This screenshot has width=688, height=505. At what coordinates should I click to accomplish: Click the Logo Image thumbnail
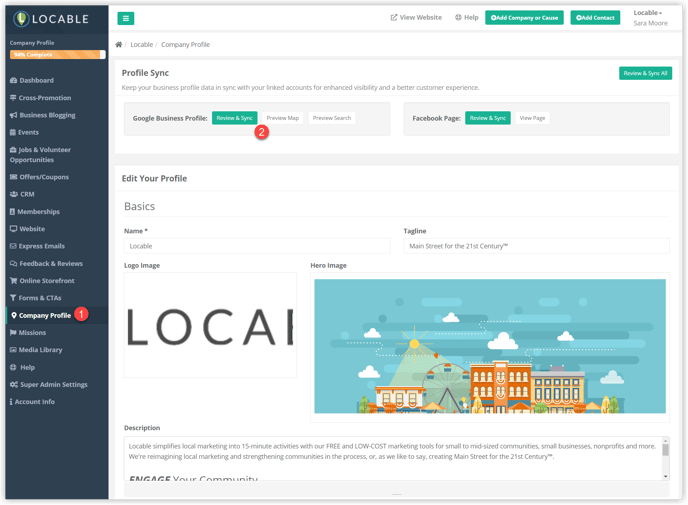click(x=210, y=325)
